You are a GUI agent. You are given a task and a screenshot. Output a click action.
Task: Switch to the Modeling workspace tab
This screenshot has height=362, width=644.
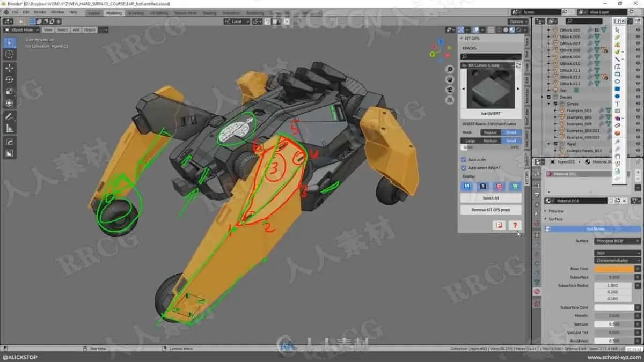pyautogui.click(x=114, y=12)
